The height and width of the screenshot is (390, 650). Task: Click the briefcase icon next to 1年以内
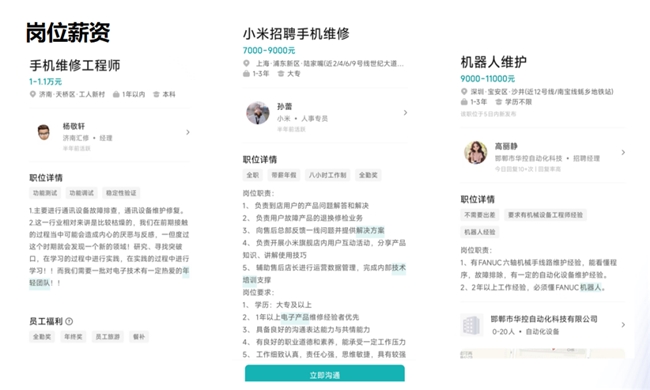(116, 94)
